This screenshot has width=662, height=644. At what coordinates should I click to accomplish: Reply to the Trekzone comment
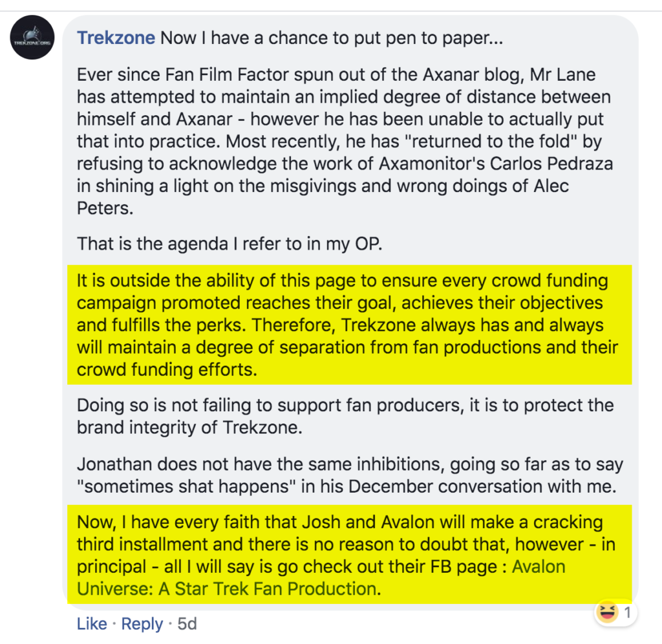[142, 624]
